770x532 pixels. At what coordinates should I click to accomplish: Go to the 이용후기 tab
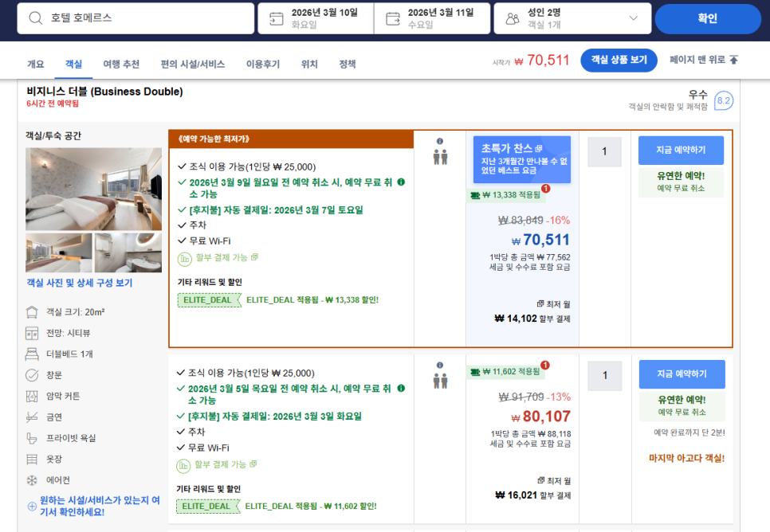tap(263, 64)
